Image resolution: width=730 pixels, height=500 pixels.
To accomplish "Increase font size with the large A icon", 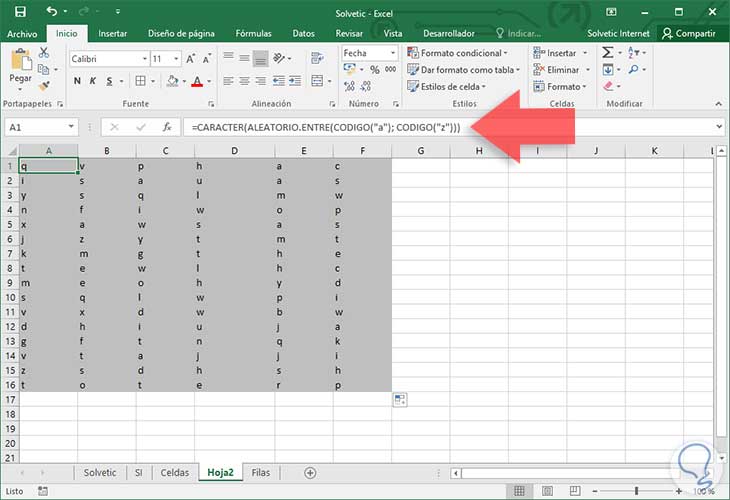I will tap(190, 59).
